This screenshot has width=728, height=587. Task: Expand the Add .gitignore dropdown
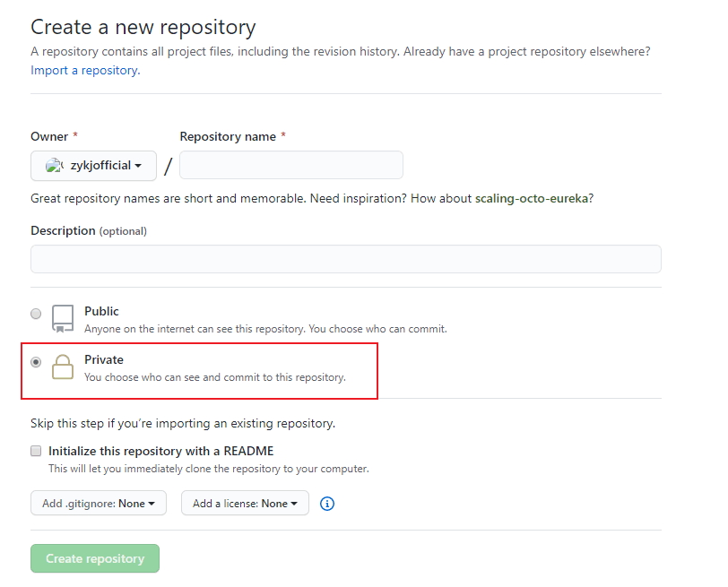(98, 504)
